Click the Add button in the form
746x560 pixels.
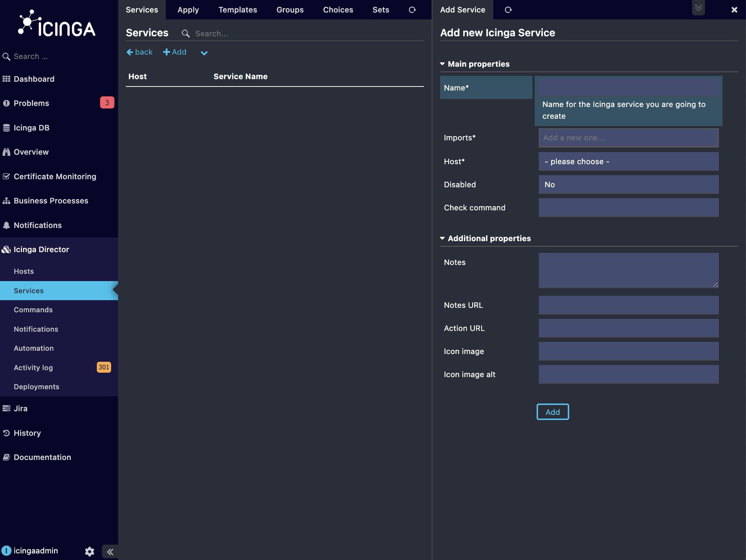(553, 412)
